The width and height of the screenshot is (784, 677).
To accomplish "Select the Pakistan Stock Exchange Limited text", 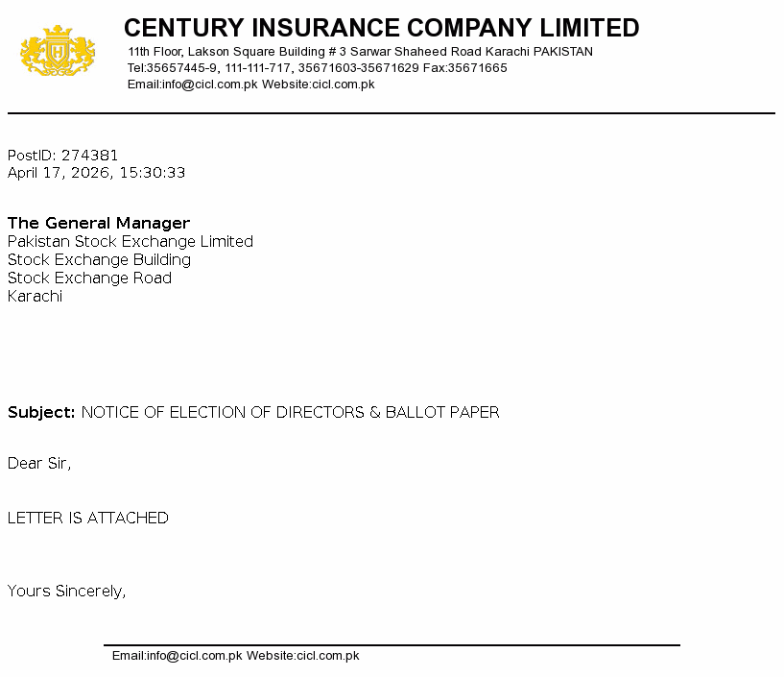I will pyautogui.click(x=131, y=242).
